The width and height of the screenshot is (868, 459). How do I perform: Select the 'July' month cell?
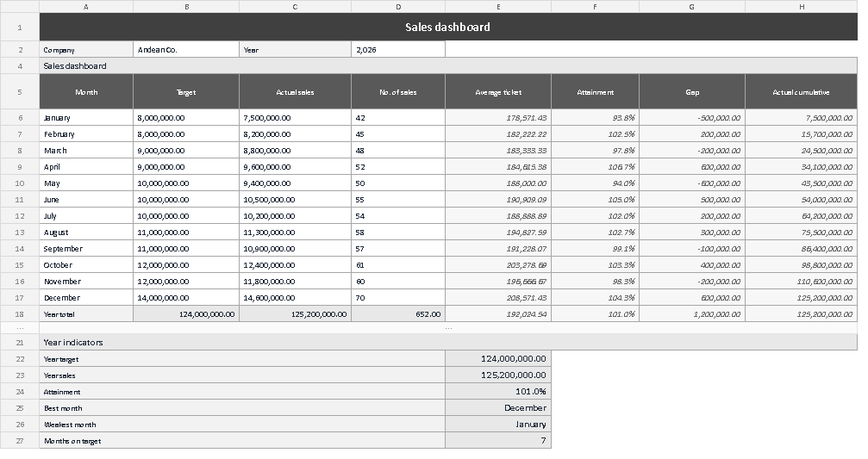86,215
